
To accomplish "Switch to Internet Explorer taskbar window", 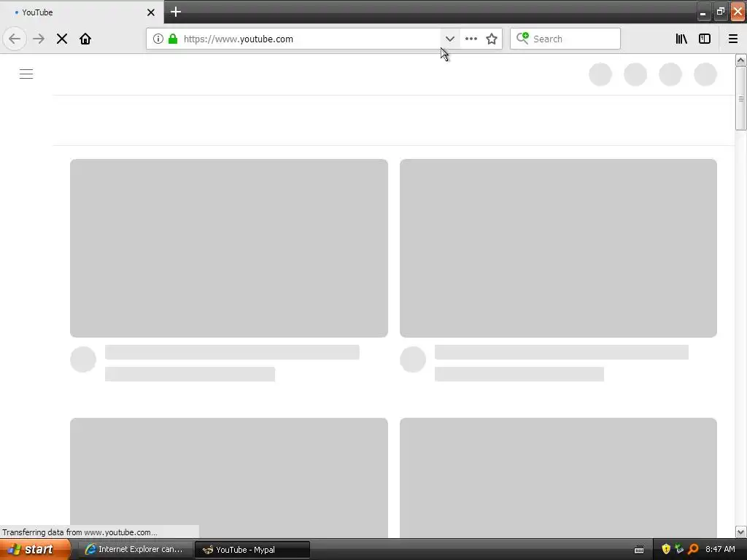I will [135, 550].
